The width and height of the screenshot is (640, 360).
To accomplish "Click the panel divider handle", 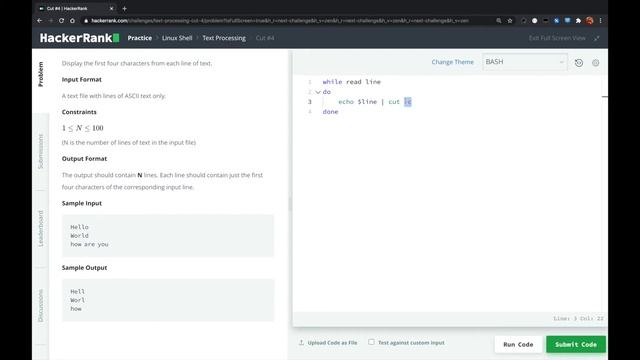I will point(290,203).
